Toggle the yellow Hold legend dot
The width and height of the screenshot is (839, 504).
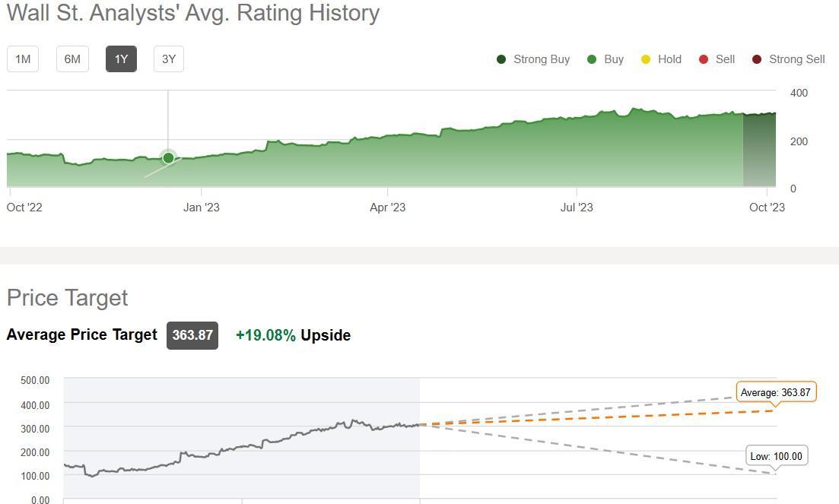(646, 59)
